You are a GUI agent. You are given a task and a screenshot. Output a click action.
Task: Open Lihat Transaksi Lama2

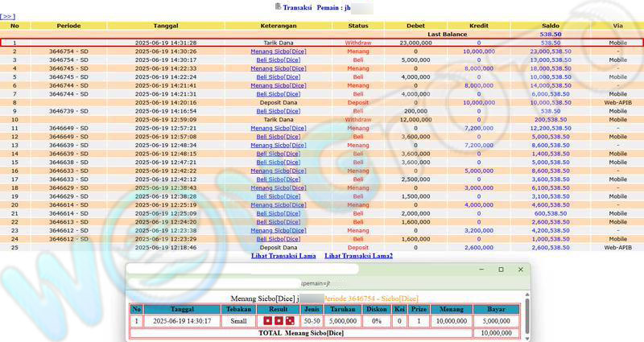(x=358, y=255)
